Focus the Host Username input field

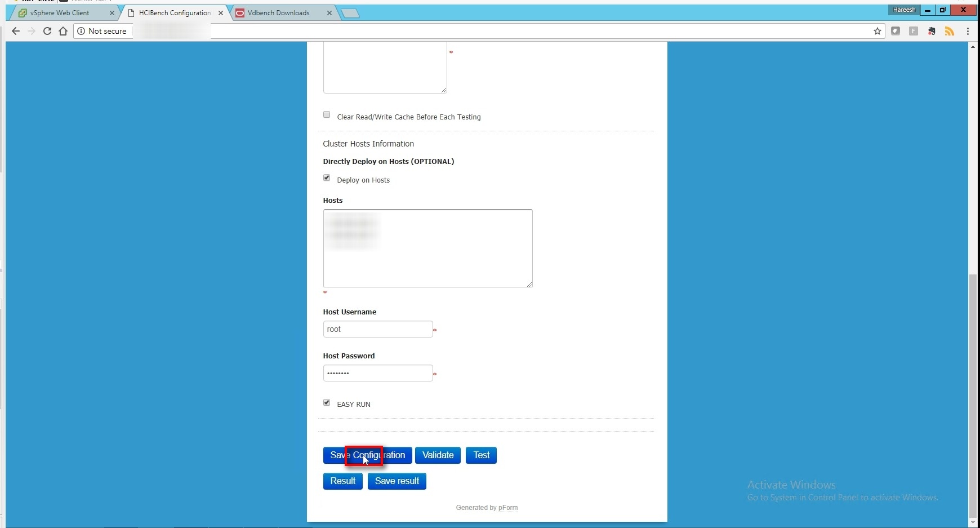click(x=377, y=329)
